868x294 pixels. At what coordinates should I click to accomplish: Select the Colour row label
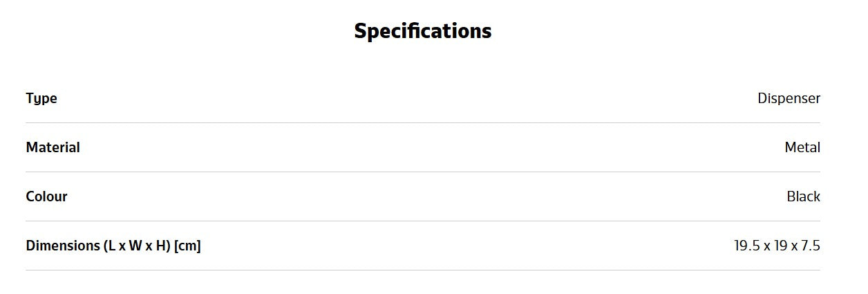pos(47,196)
